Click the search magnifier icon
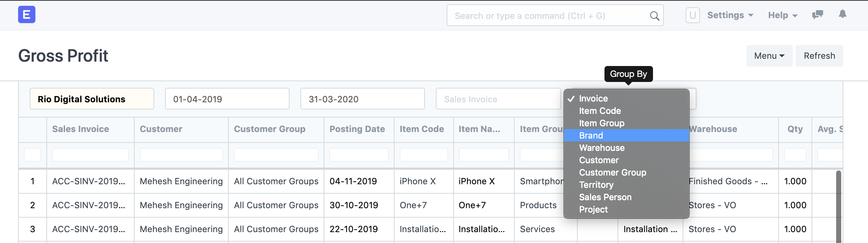The image size is (868, 243). click(x=654, y=16)
